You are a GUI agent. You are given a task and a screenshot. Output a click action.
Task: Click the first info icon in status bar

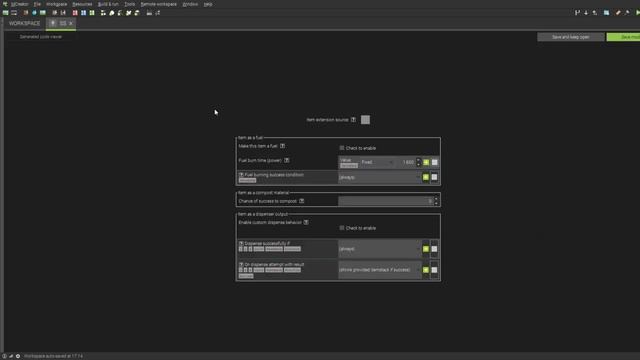point(4,356)
